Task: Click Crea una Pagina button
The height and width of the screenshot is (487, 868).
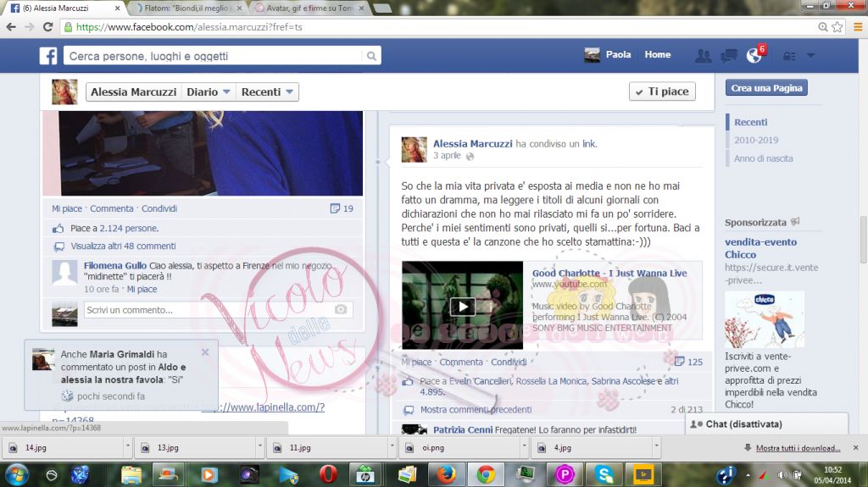Action: pos(766,88)
